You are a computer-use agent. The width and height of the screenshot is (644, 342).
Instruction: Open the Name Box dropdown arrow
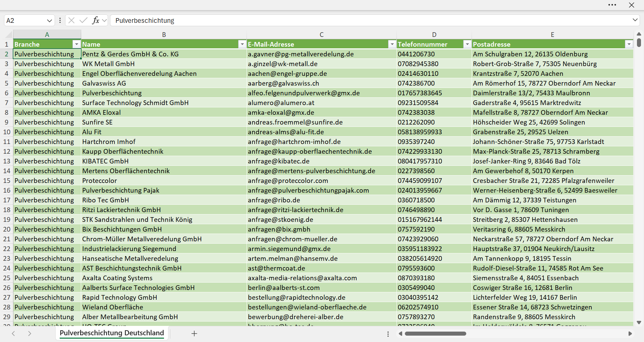coord(49,20)
